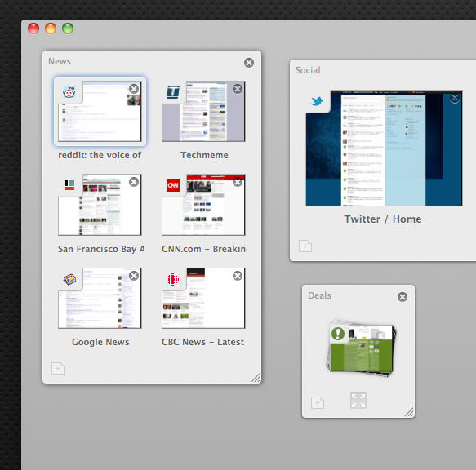The image size is (476, 470).
Task: Click the San Francisco Bay Area favicon
Action: pyautogui.click(x=69, y=185)
